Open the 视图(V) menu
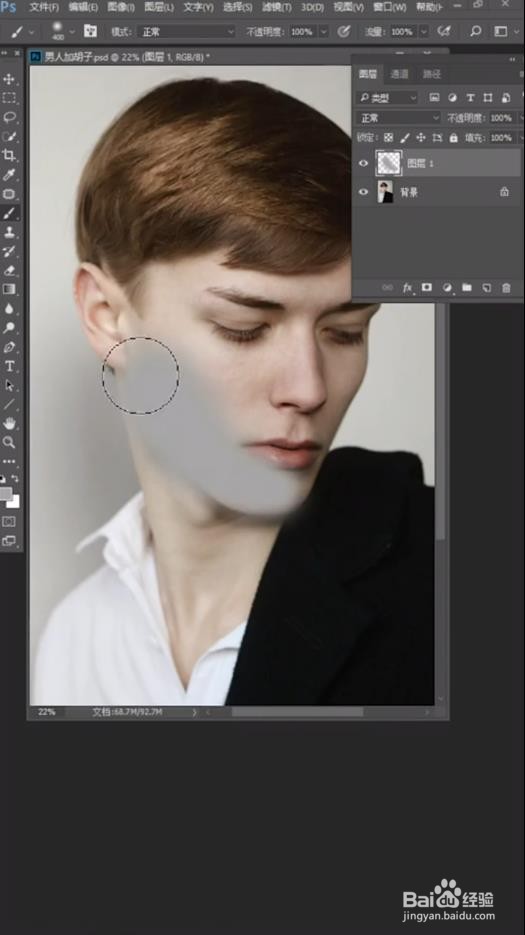The image size is (525, 935). [x=348, y=7]
